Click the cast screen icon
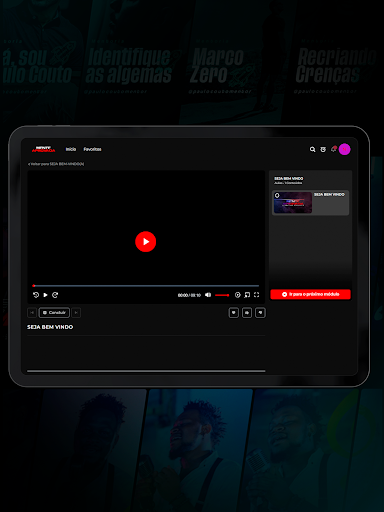This screenshot has width=384, height=512. tap(247, 295)
